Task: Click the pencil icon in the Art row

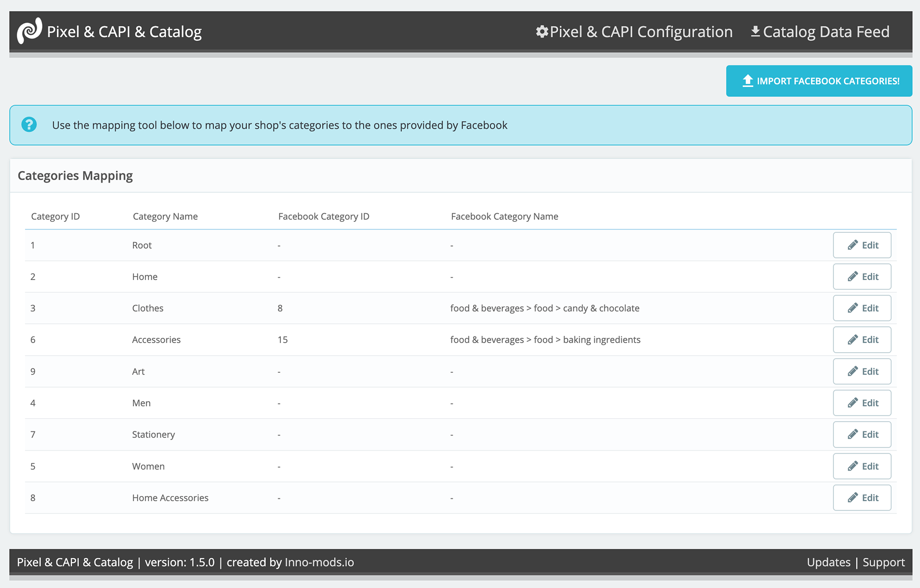Action: click(x=852, y=371)
